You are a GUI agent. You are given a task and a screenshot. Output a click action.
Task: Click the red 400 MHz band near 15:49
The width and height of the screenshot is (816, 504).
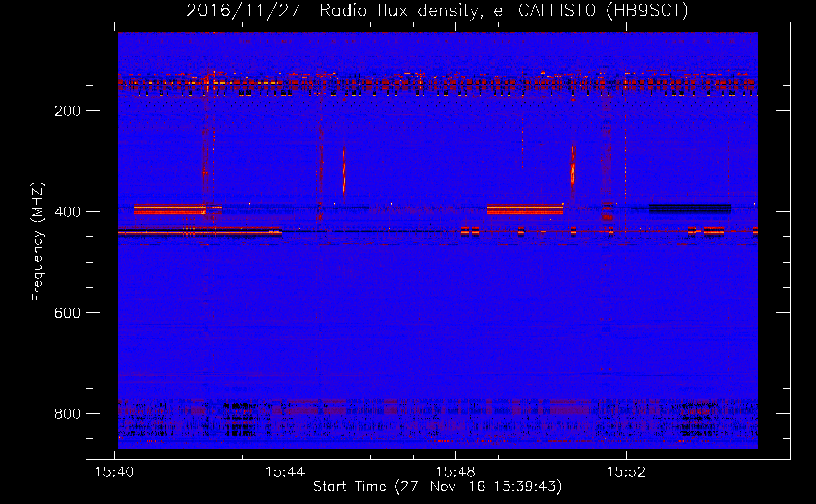(x=525, y=209)
